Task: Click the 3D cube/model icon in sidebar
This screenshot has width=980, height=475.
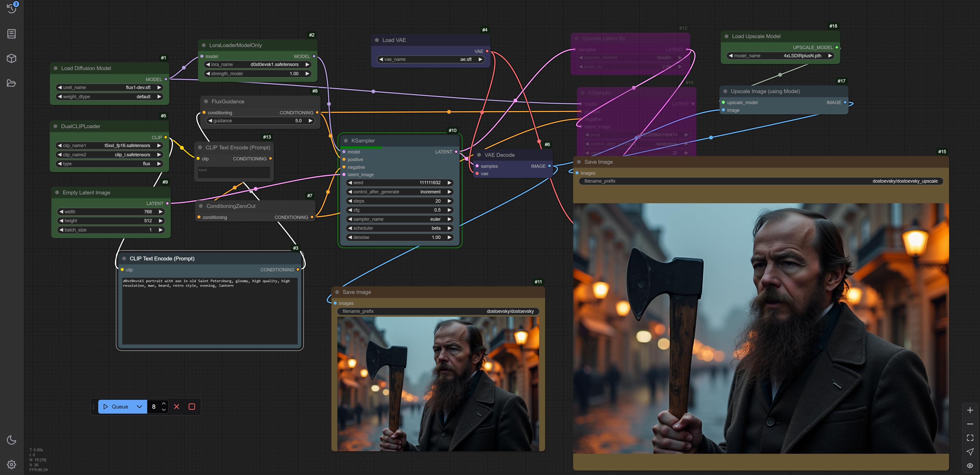Action: 11,58
